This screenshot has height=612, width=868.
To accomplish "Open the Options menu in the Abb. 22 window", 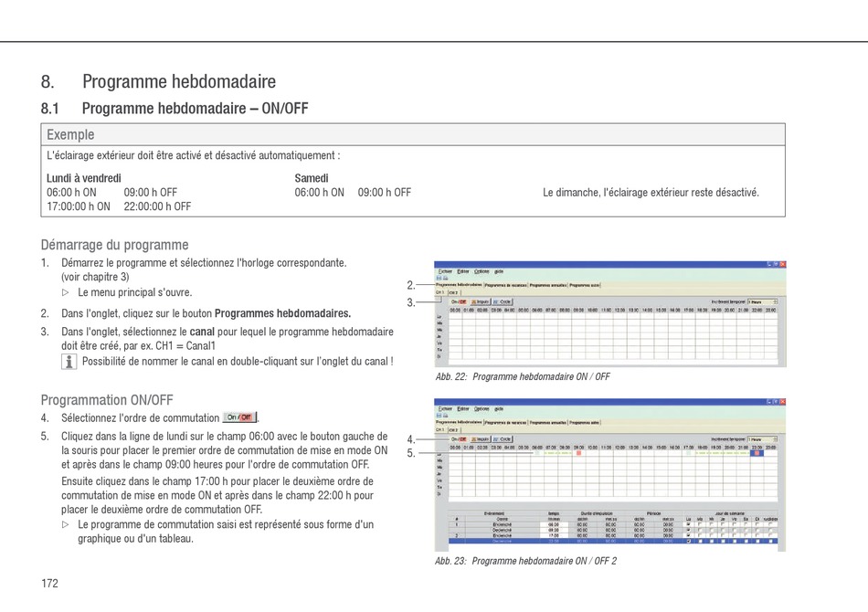I will 482,271.
